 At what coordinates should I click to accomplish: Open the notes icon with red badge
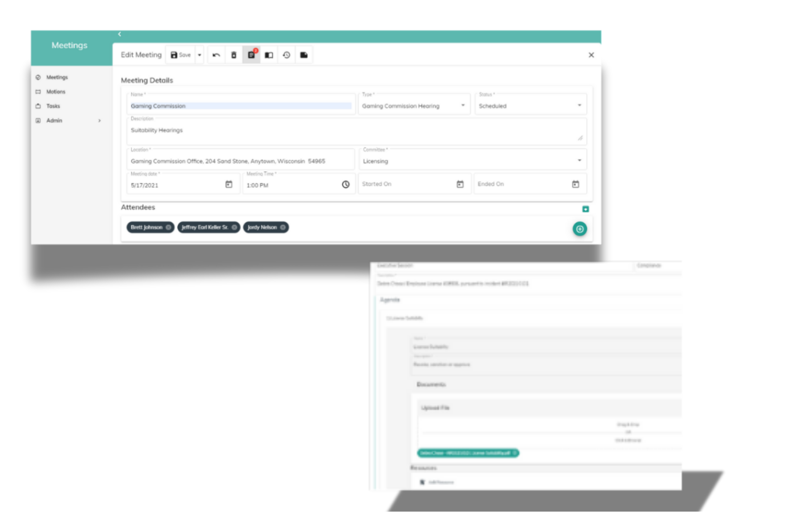coord(252,55)
